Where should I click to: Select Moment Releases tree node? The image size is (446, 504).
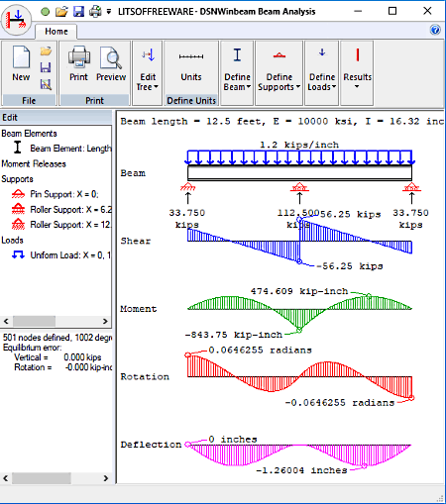(x=34, y=164)
